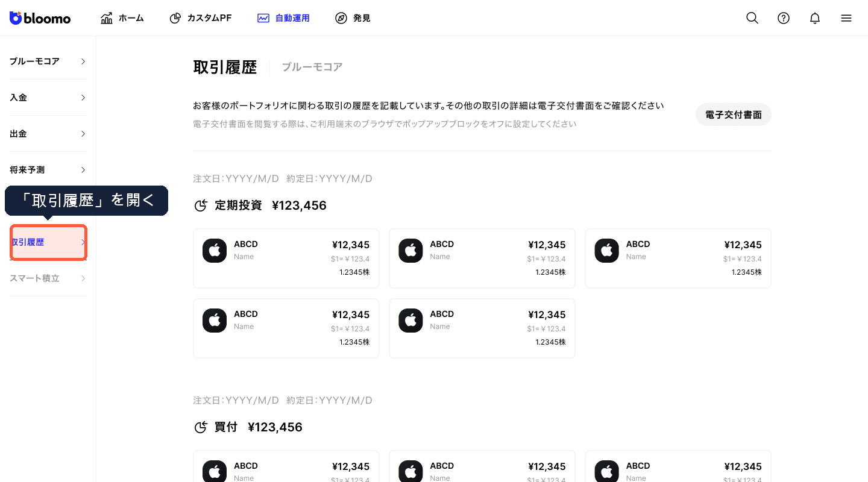Screen dimensions: 868x482
Task: Click the 取引履歴 page title
Action: (225, 67)
